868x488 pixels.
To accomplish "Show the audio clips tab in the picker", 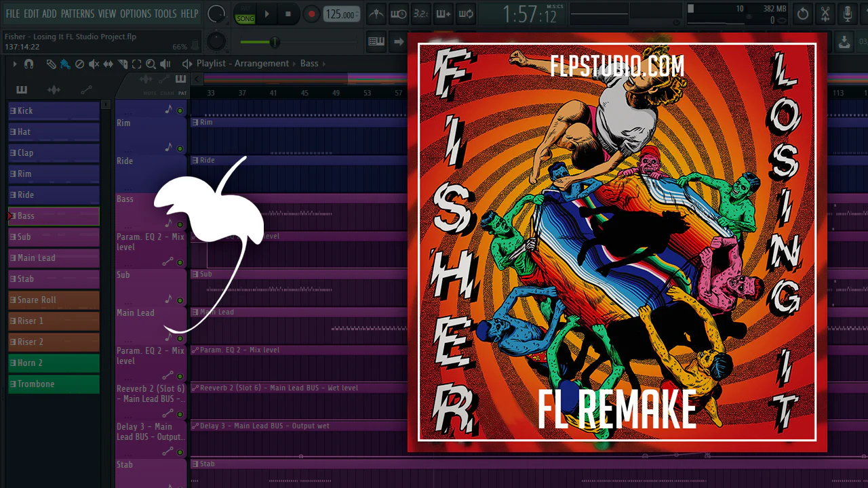I will [54, 90].
